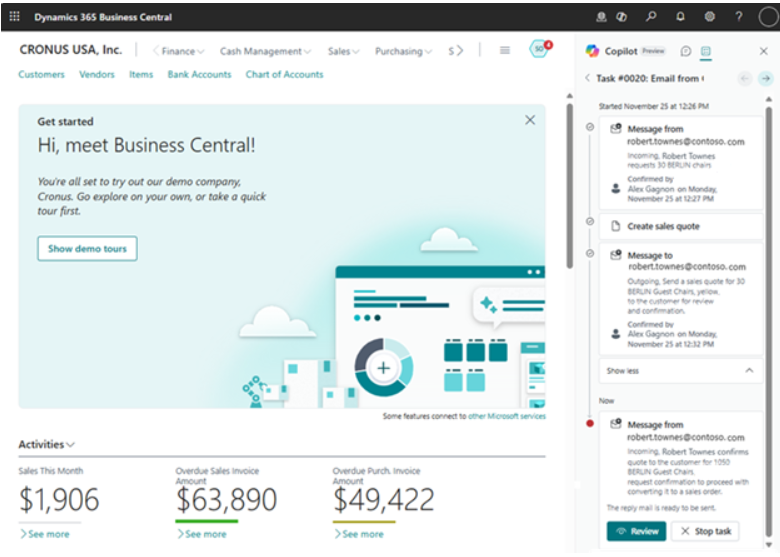This screenshot has width=780, height=557.
Task: See more under Overdue Purch. Invoice Amount
Action: coord(359,534)
